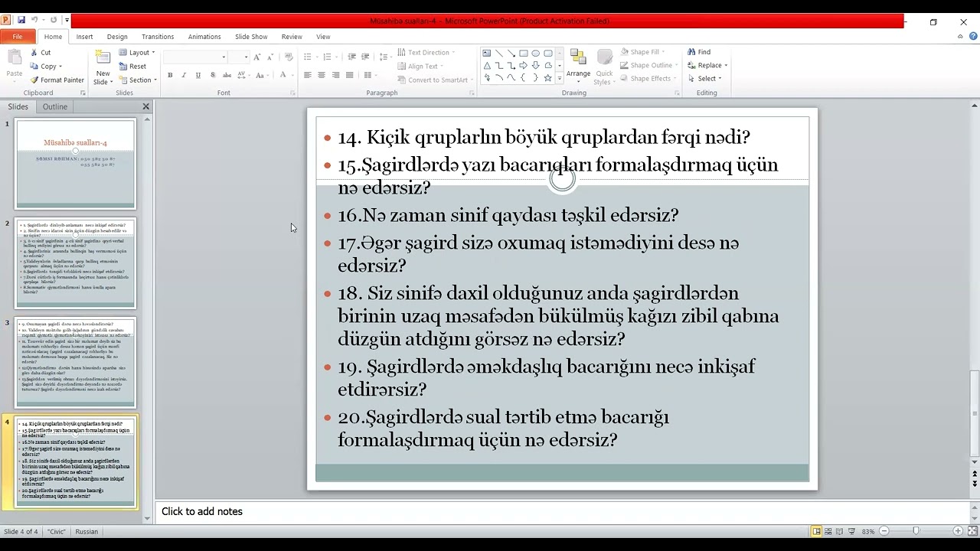Screen dimensions: 980x551
Task: Increase font size with grow icon
Action: point(257,57)
